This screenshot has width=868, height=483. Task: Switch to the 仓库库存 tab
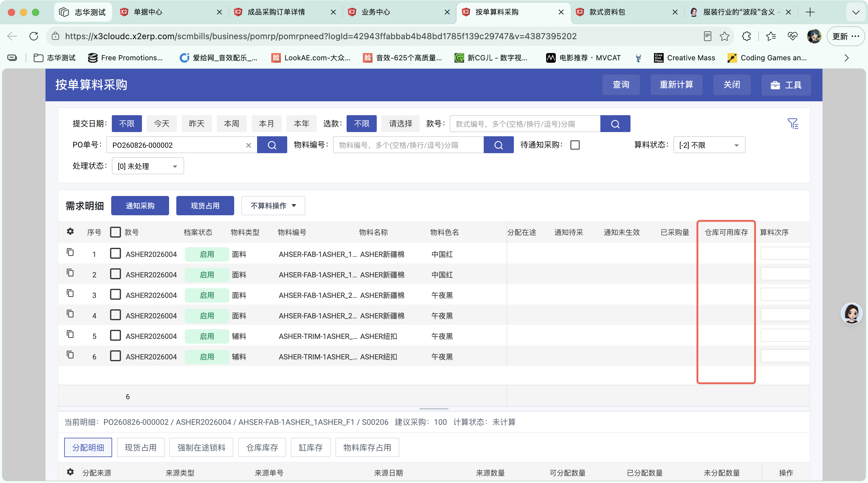[262, 447]
